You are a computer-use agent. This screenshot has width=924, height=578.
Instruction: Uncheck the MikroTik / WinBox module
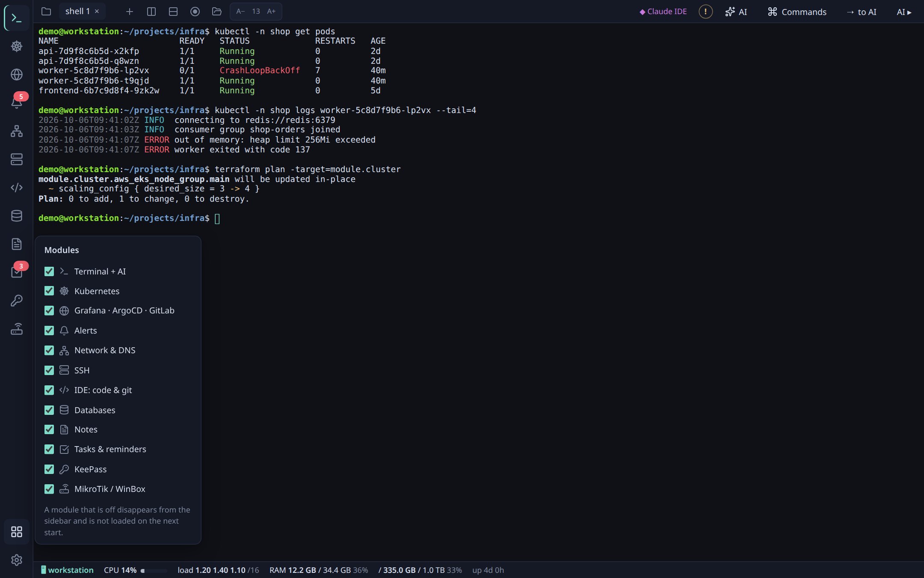(49, 489)
